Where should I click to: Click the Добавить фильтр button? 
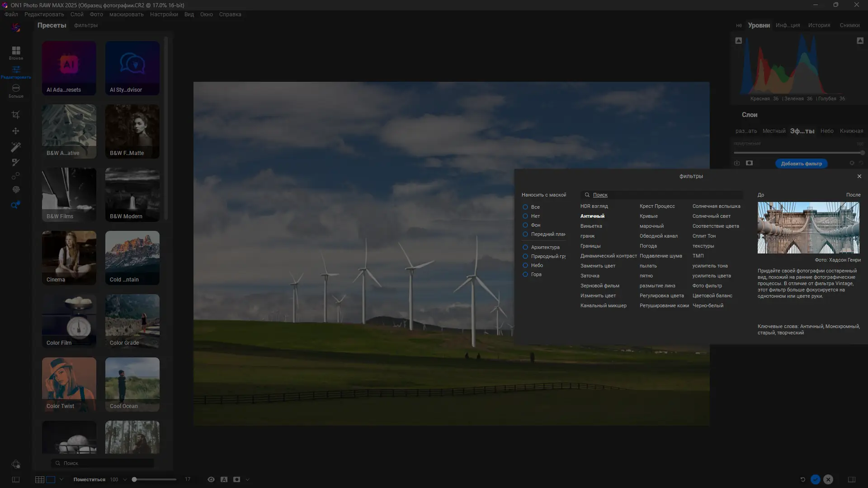(x=801, y=164)
